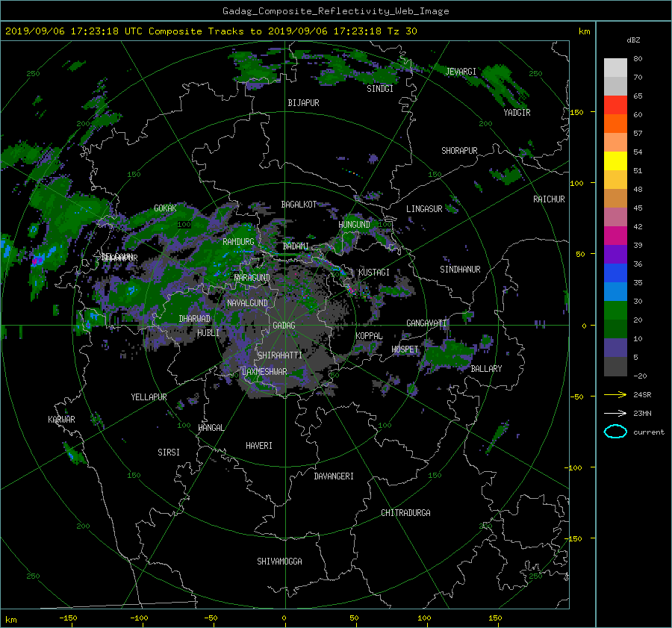Select the yellow 54 dBZ color swatch
Image resolution: width=672 pixels, height=628 pixels.
click(x=615, y=161)
